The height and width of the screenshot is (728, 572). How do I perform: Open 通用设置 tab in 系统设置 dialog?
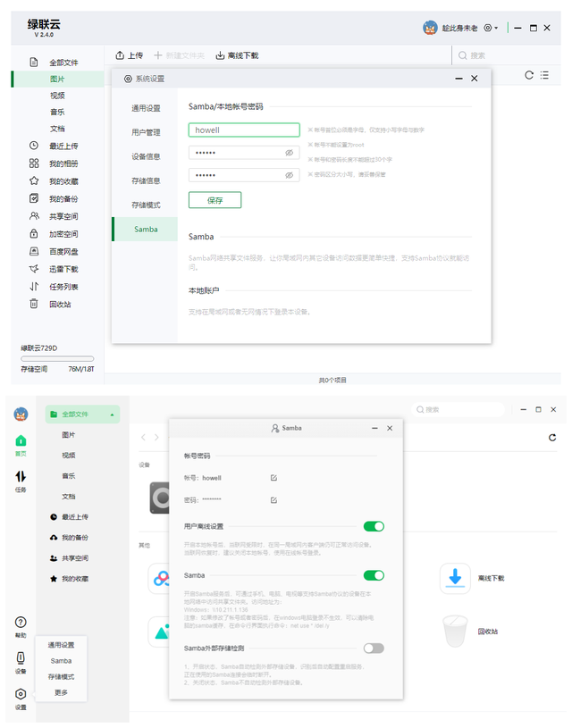(x=146, y=108)
